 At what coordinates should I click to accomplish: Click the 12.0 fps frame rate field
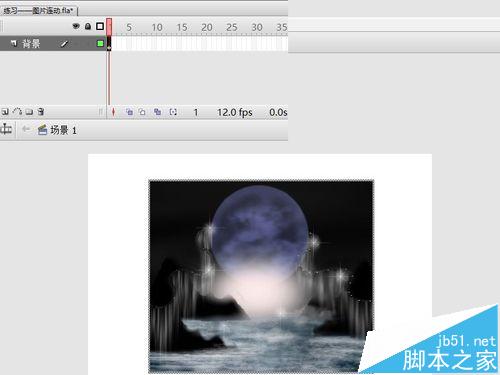[x=235, y=112]
